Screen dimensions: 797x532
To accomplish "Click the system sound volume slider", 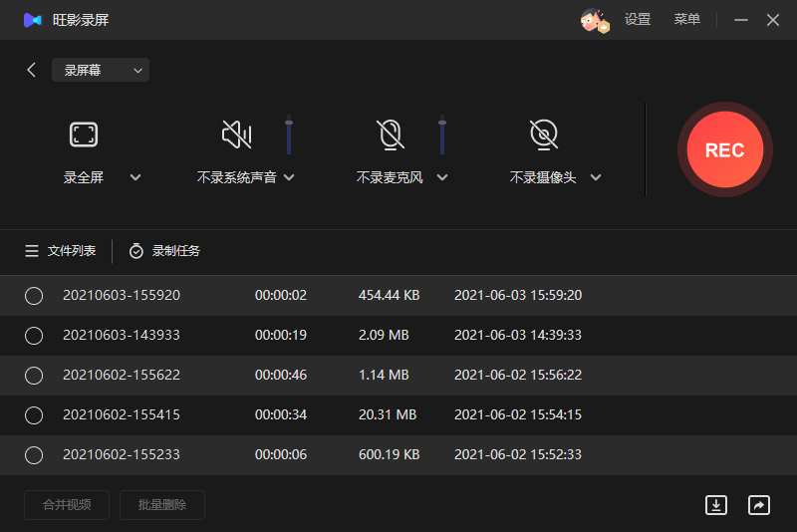I will [x=289, y=134].
